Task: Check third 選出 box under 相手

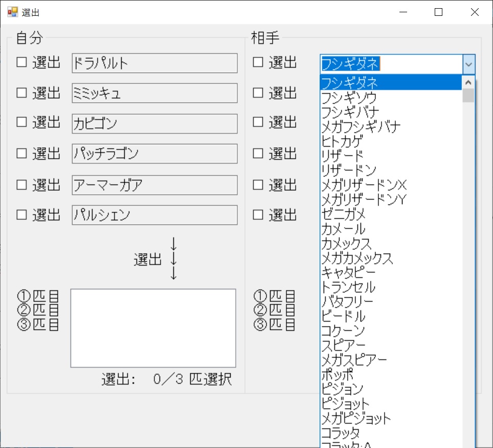Action: coord(258,122)
